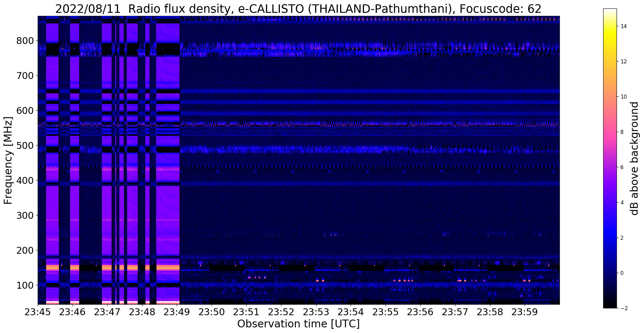Click the 23:49 time tick label
Image resolution: width=644 pixels, height=333 pixels.
click(177, 312)
